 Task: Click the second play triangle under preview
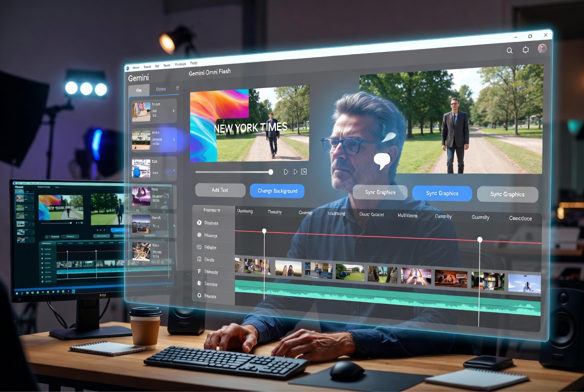[x=295, y=172]
